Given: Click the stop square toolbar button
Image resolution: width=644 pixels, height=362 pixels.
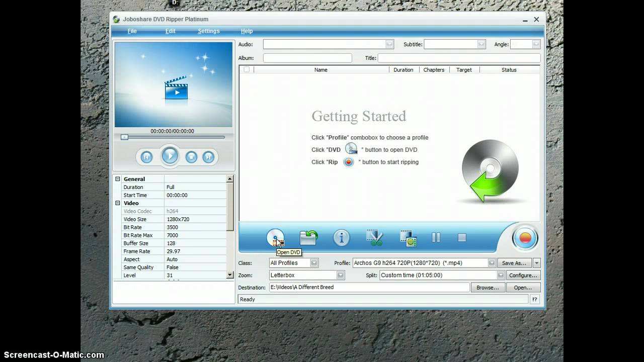Looking at the screenshot, I should pyautogui.click(x=462, y=237).
